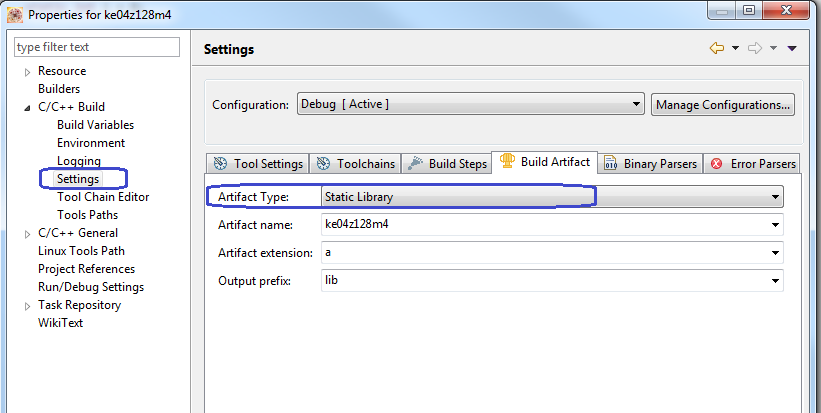Open the view menu triangle icon
The height and width of the screenshot is (413, 821).
(x=792, y=48)
